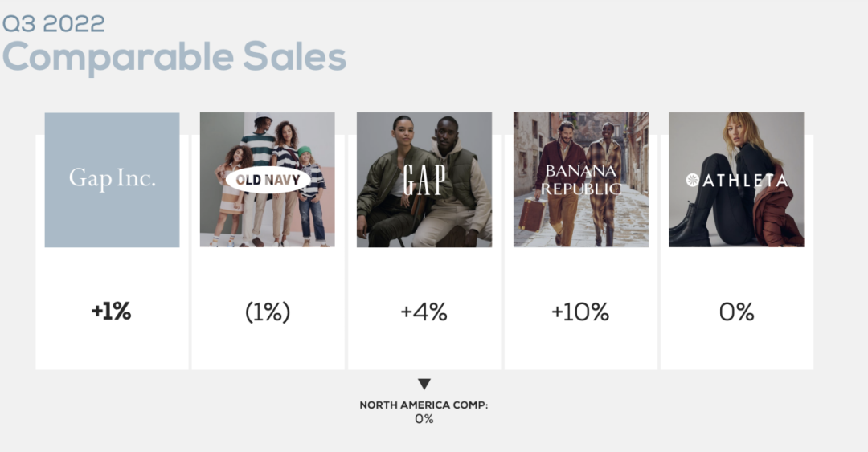Select the bold +1% Gap Inc. figure
Screen dimensions: 868x452
coord(112,312)
